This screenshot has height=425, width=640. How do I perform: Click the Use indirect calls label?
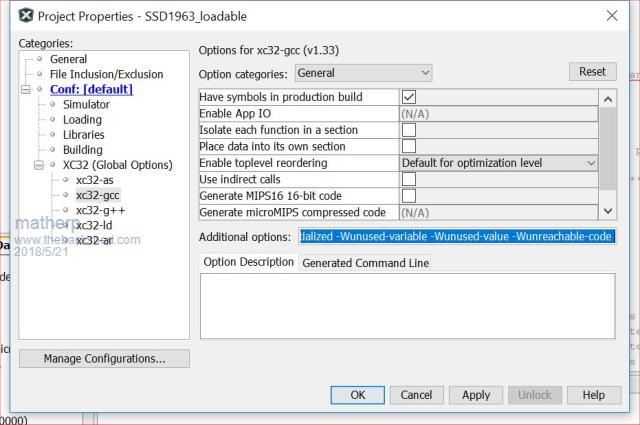click(240, 179)
